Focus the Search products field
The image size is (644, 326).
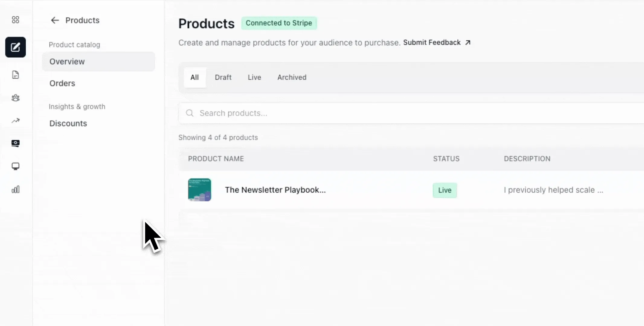(393, 113)
